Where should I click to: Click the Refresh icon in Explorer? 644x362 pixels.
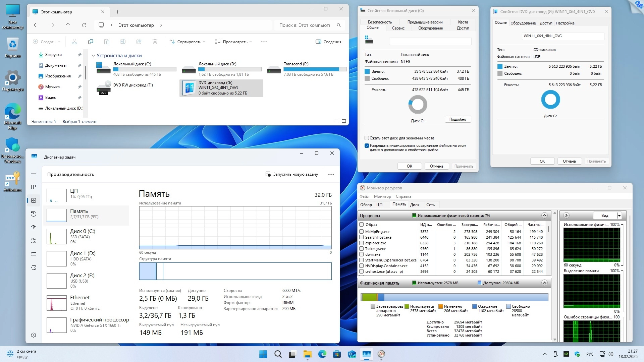(84, 25)
